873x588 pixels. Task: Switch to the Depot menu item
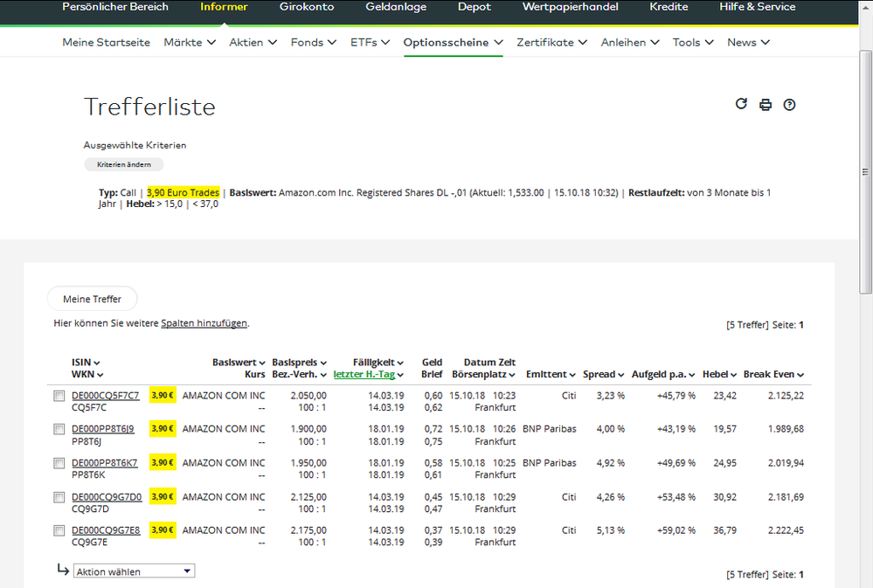click(x=474, y=7)
